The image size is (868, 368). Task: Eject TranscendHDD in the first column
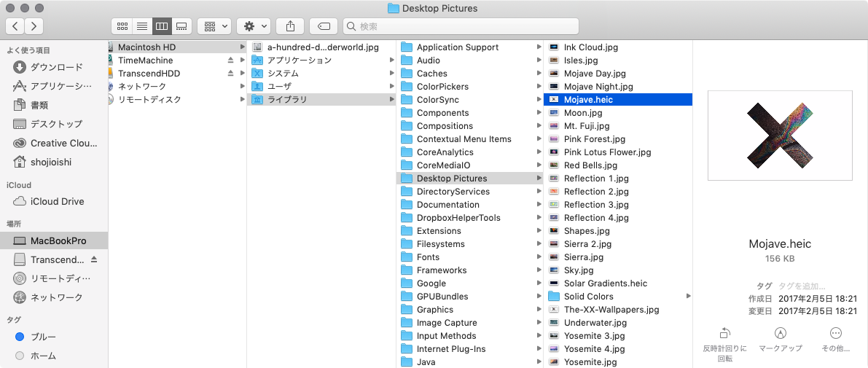pyautogui.click(x=231, y=74)
